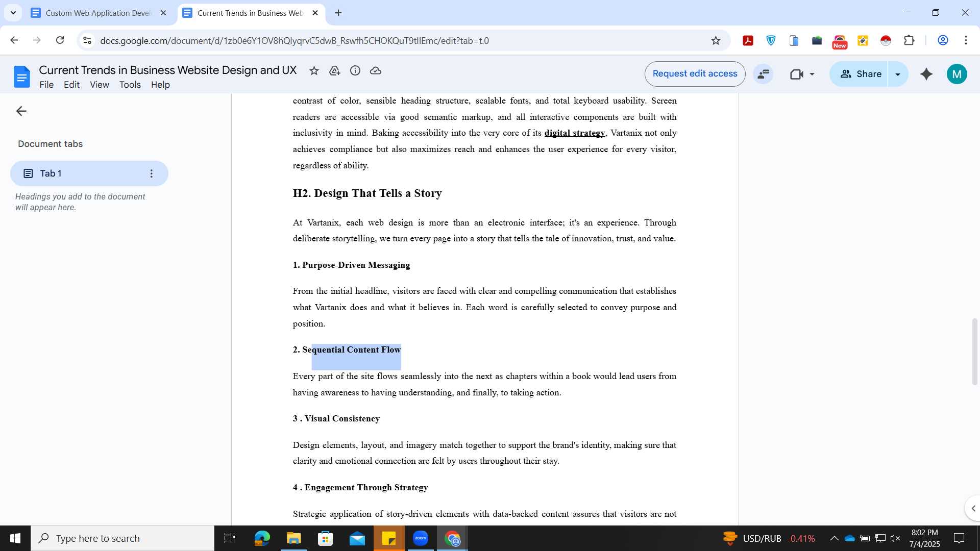Click Request edit access button
This screenshot has height=551, width=980.
coord(695,74)
